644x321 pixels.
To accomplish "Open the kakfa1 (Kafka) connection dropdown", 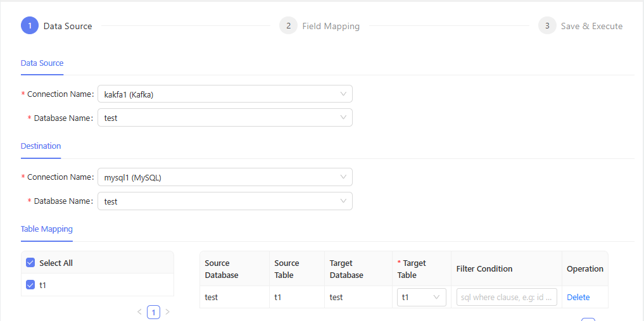I will pyautogui.click(x=225, y=94).
